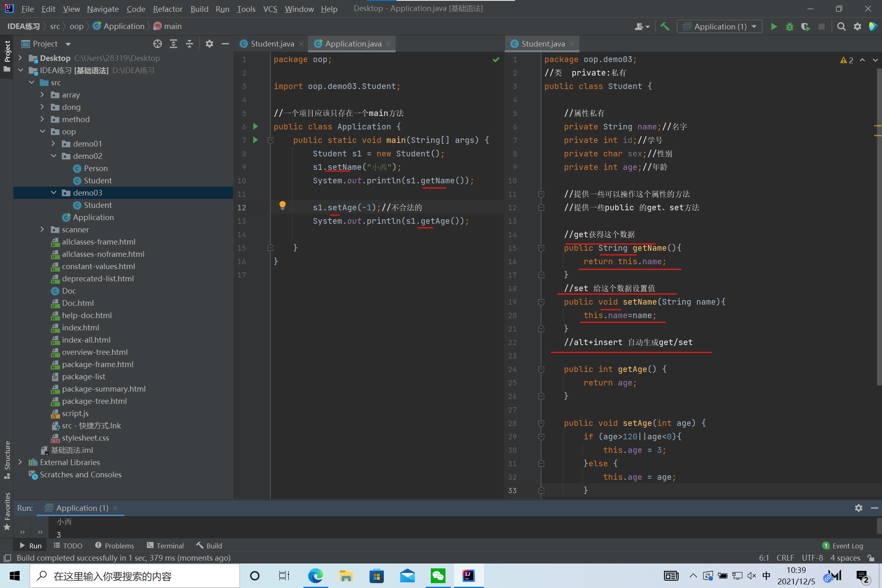
Task: Toggle file read-only lock icon in status bar
Action: click(871, 558)
